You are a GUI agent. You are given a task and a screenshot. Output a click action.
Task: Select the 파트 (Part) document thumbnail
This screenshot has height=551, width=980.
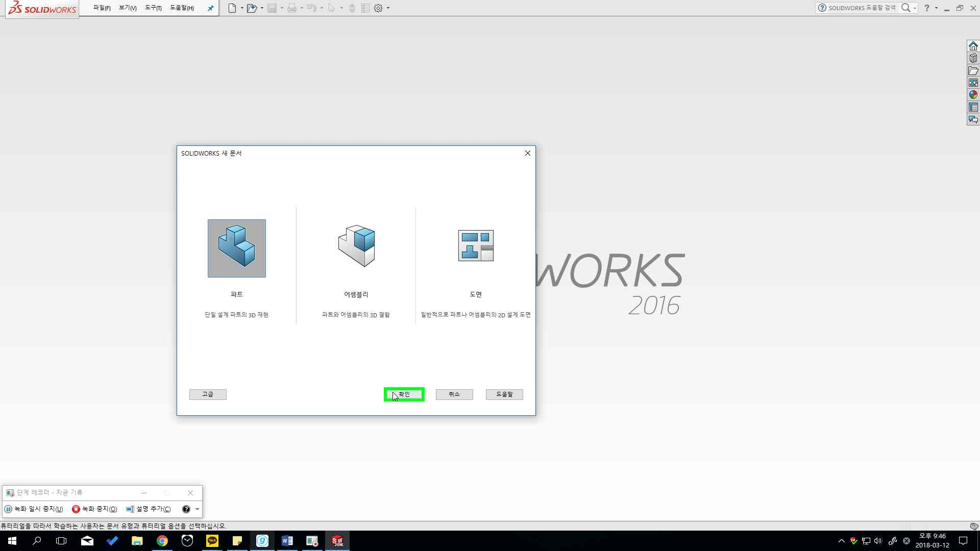[237, 248]
